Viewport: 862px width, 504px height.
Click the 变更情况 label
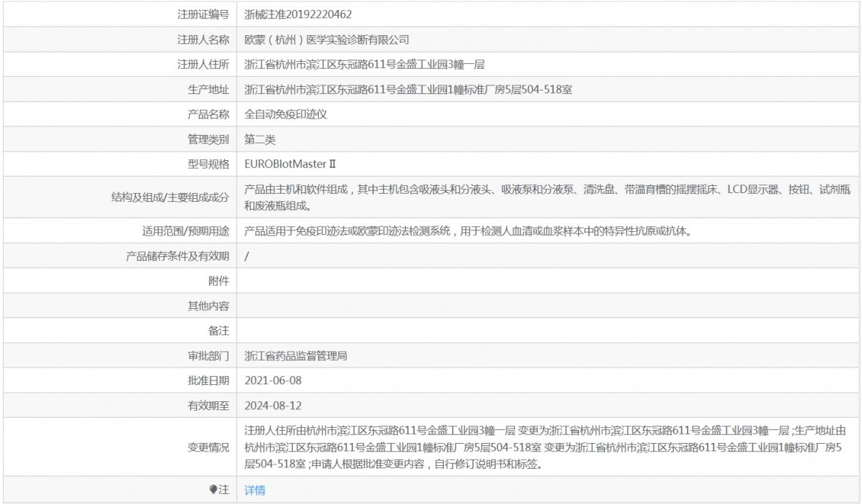coord(208,447)
